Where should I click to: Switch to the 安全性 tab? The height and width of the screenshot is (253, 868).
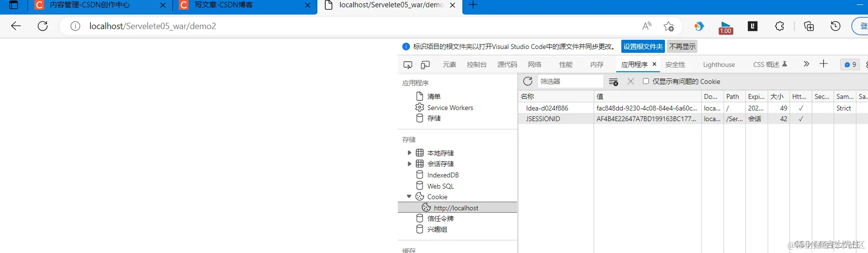(x=675, y=64)
